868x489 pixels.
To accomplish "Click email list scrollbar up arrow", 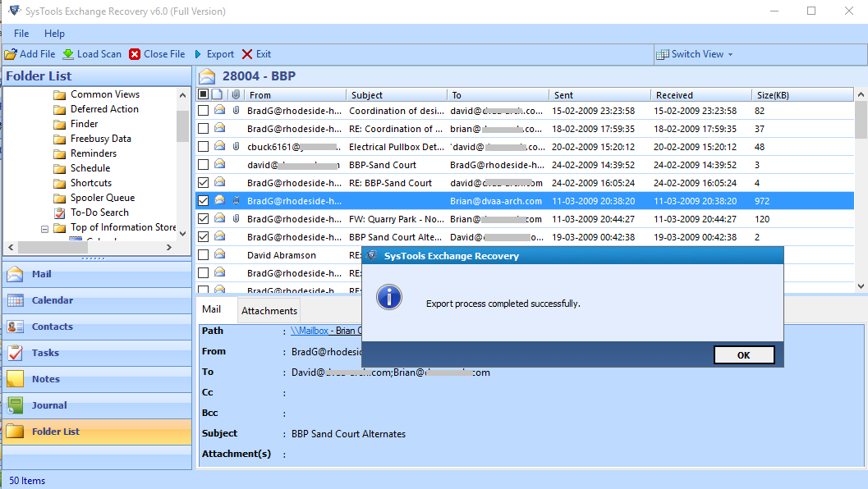I will (x=861, y=94).
